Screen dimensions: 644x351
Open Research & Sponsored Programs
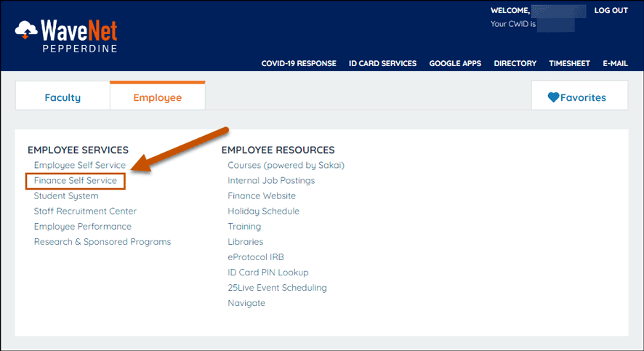point(102,242)
